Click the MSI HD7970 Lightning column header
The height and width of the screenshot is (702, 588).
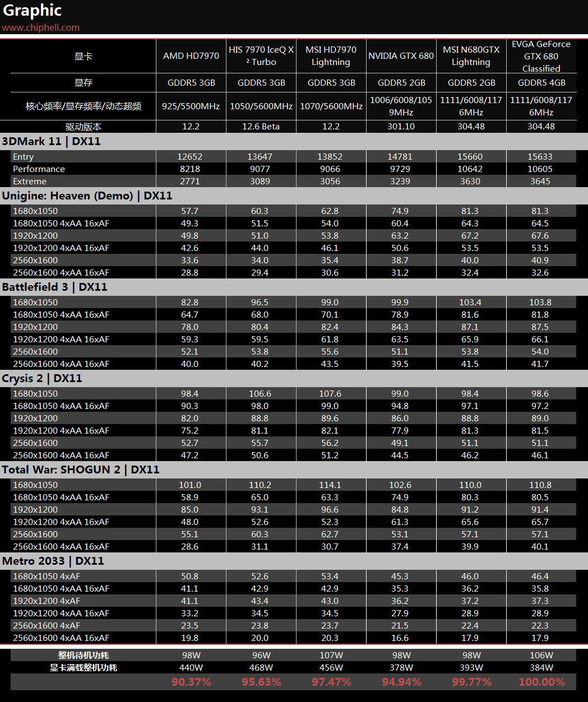click(331, 56)
